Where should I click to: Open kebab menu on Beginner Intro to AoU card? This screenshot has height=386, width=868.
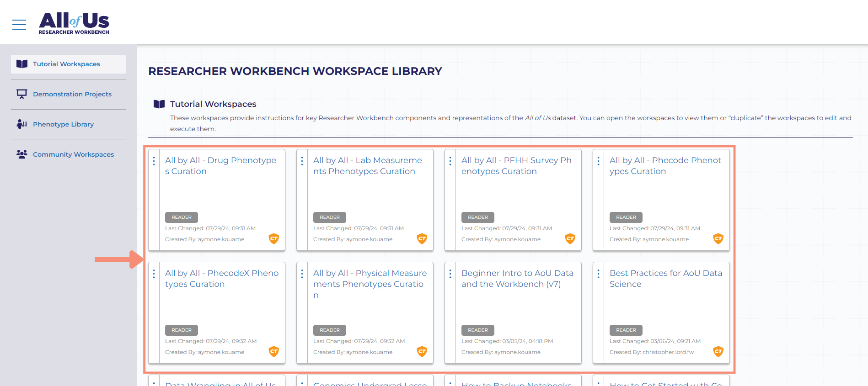(450, 274)
